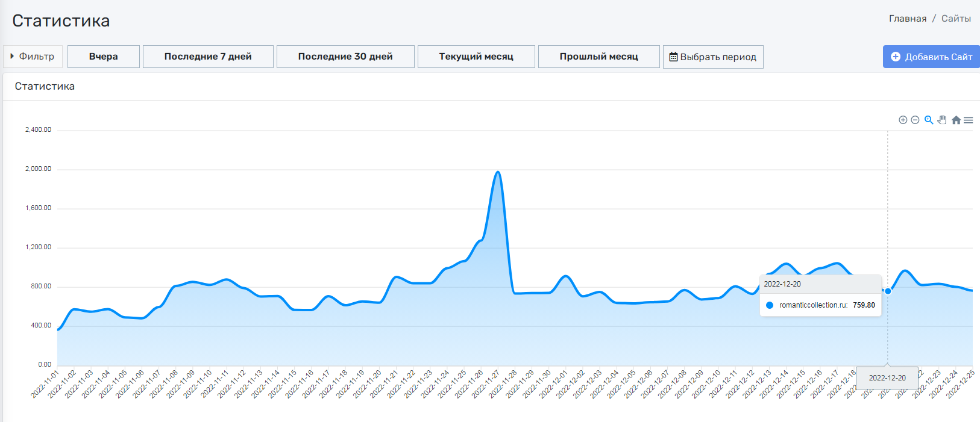Image resolution: width=980 pixels, height=422 pixels.
Task: Click the highlighted 2022-12-20 data point
Action: [x=888, y=291]
